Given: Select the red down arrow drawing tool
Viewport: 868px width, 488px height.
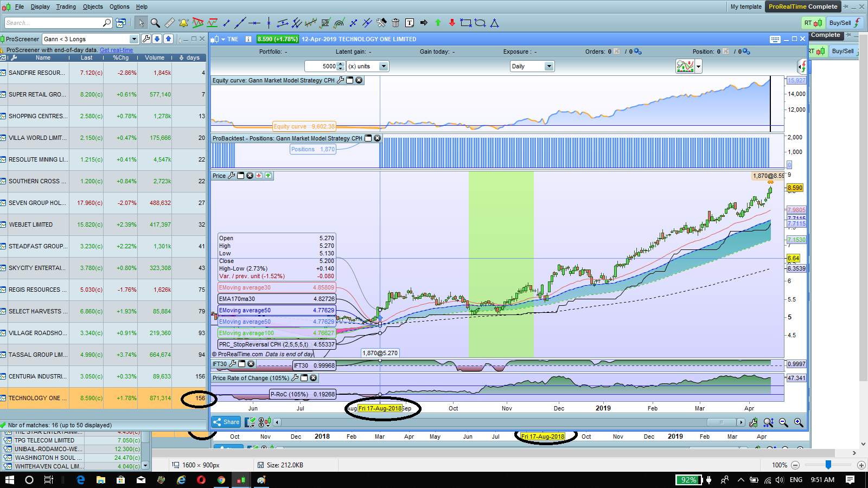Looking at the screenshot, I should pyautogui.click(x=452, y=23).
